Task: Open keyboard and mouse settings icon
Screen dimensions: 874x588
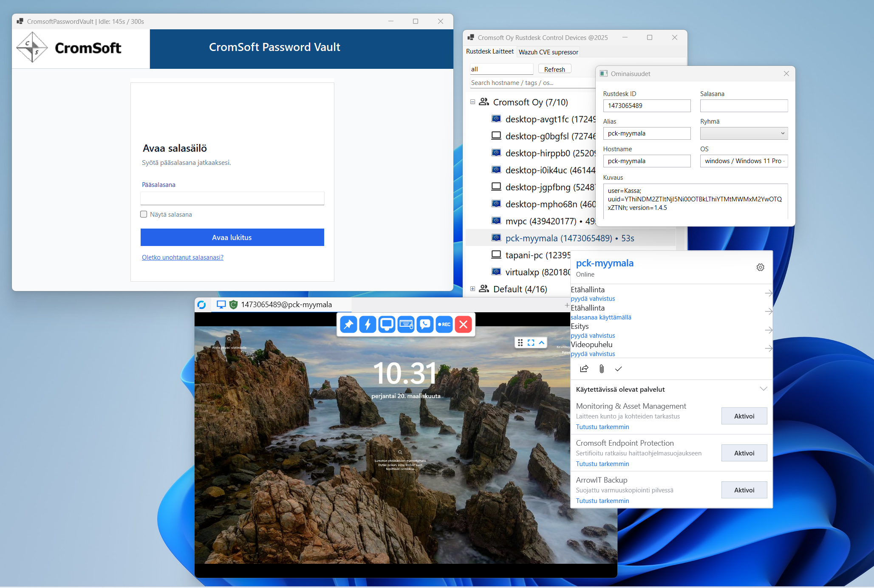Action: pos(406,325)
